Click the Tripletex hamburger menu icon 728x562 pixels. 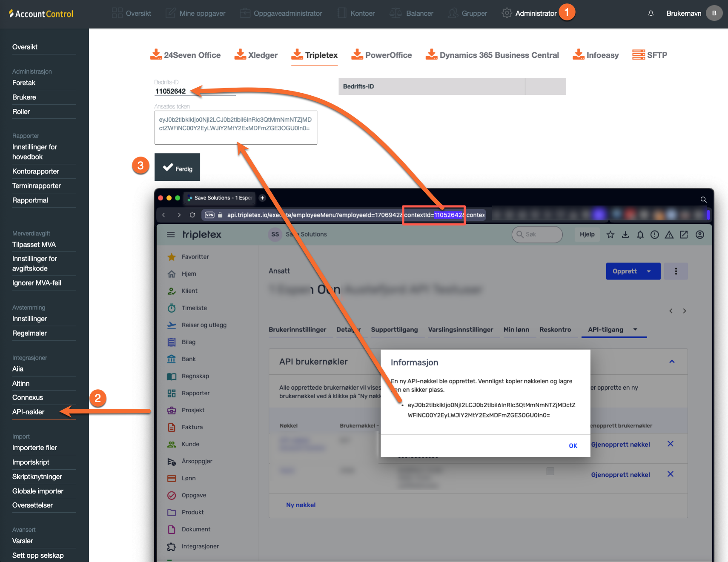coord(171,234)
